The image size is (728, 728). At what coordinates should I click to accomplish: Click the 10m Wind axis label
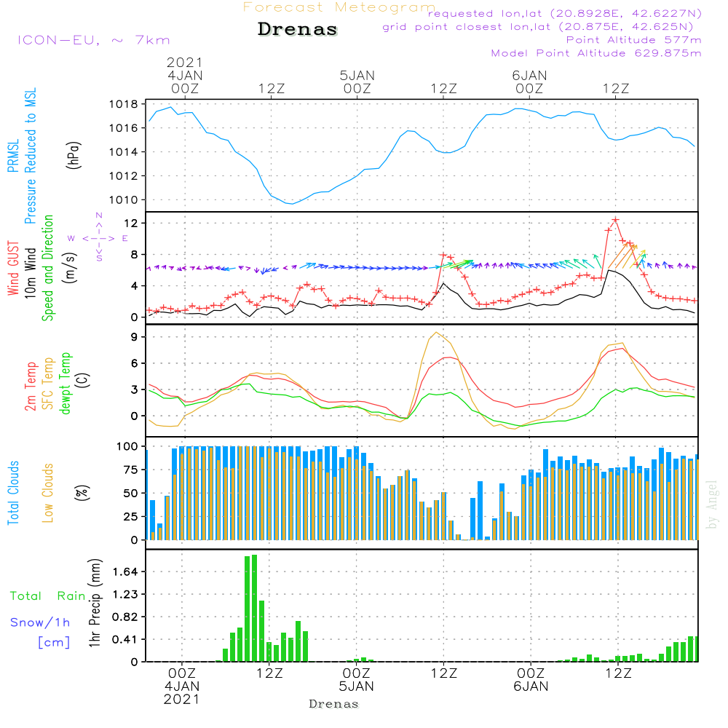coord(30,272)
